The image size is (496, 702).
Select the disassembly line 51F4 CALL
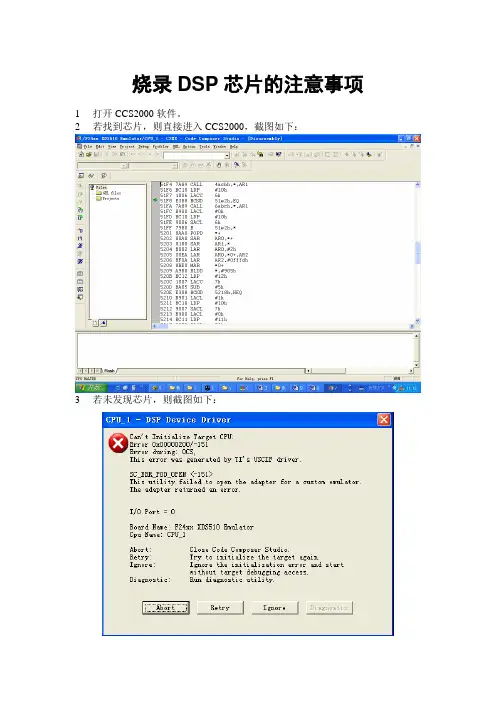204,184
